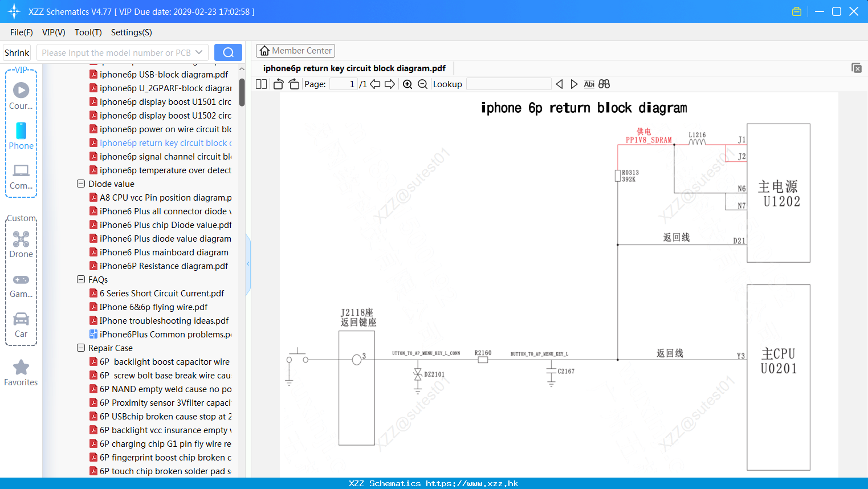Open the File(F) menu
868x489 pixels.
[22, 32]
